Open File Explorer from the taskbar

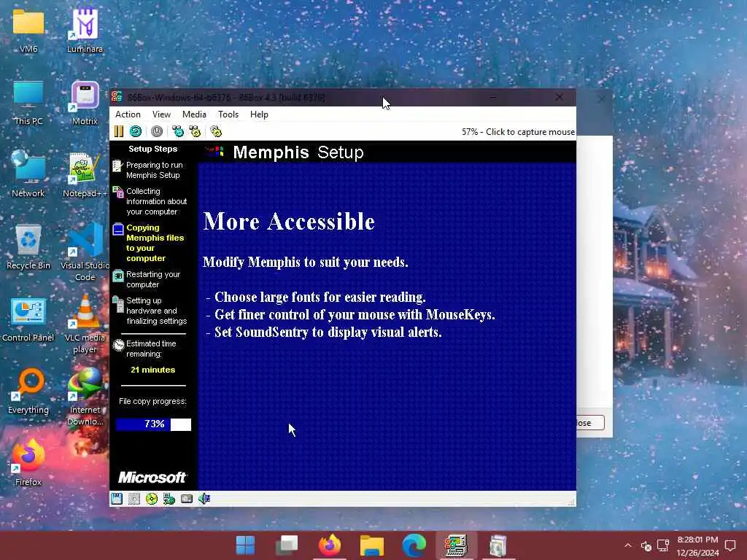(371, 545)
